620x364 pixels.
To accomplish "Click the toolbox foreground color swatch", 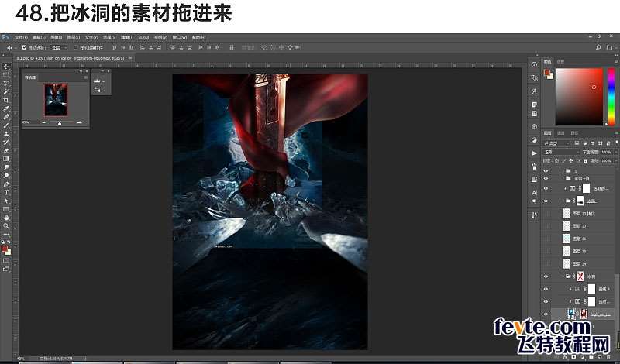I will [x=5, y=249].
